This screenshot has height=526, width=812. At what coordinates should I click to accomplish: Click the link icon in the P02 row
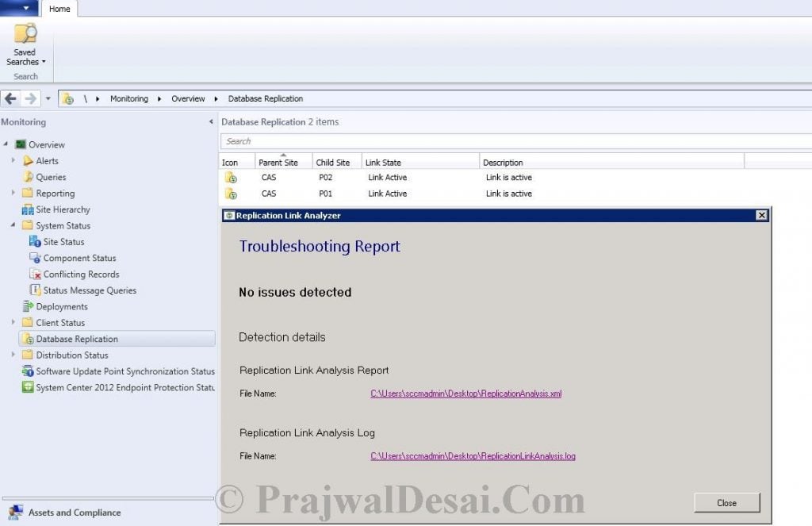231,178
